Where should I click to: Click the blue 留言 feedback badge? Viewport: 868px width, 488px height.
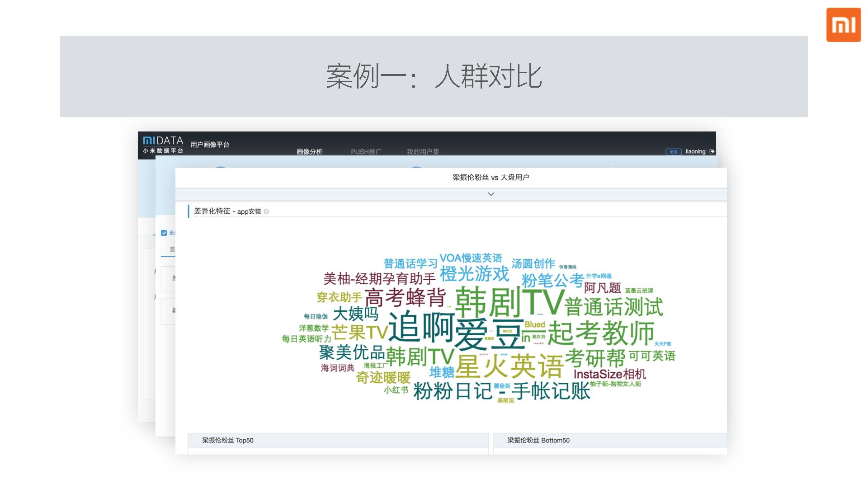(x=673, y=152)
